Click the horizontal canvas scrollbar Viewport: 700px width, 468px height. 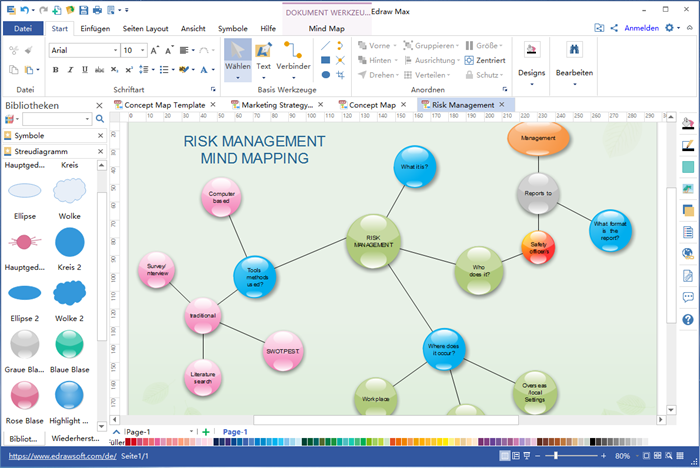pos(386,420)
